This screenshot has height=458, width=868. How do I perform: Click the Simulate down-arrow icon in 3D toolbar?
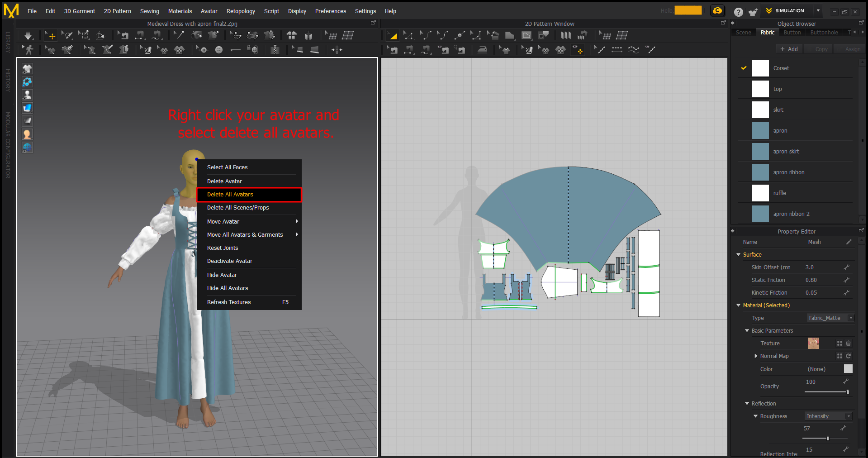tap(28, 35)
